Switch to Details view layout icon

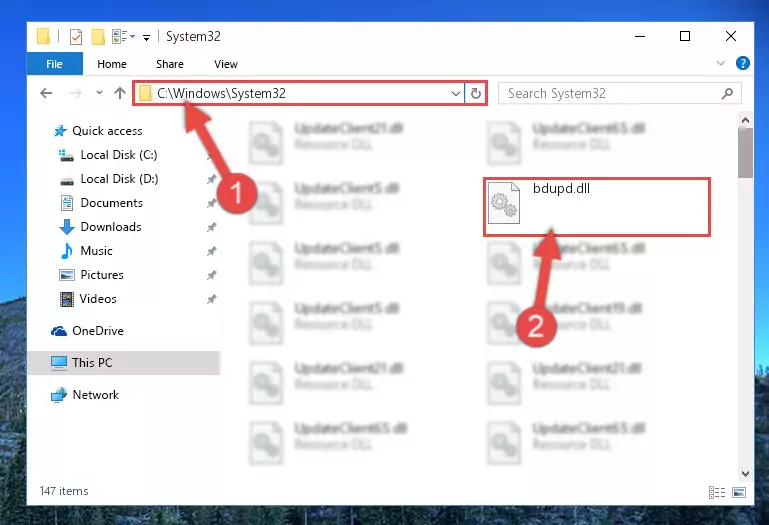coord(717,492)
